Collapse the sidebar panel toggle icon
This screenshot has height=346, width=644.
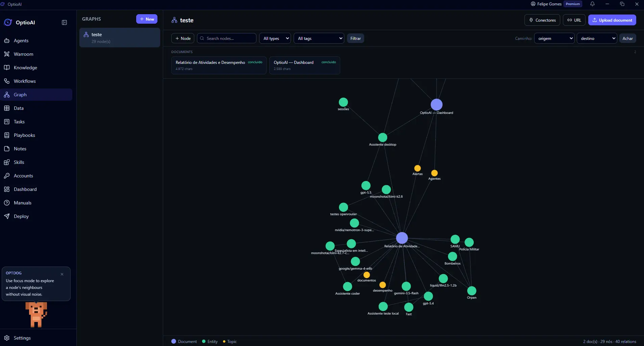click(65, 23)
